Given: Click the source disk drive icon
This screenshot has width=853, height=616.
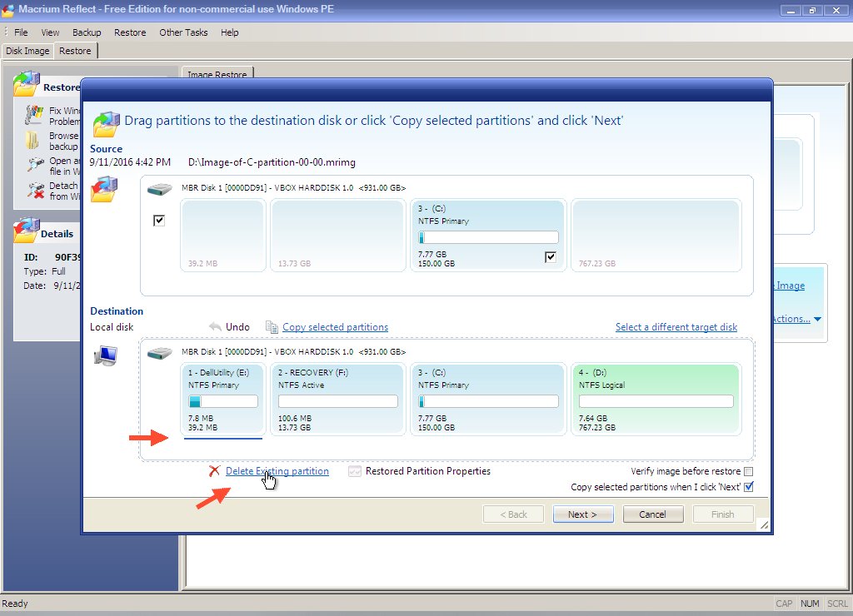Looking at the screenshot, I should pos(161,189).
